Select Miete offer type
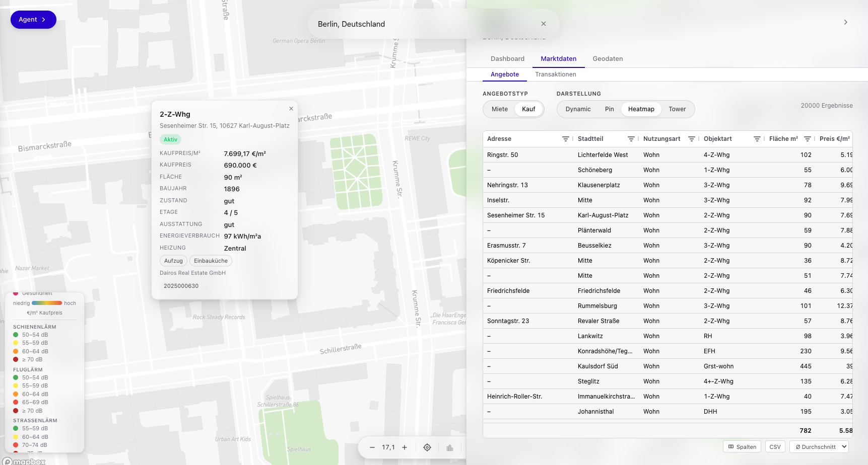This screenshot has height=465, width=868. (500, 109)
